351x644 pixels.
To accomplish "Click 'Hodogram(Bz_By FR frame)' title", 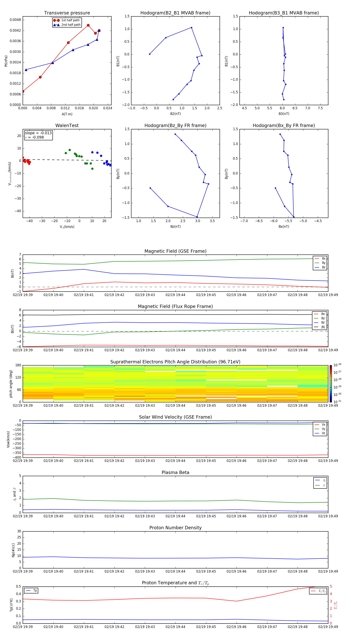I will pyautogui.click(x=175, y=125).
